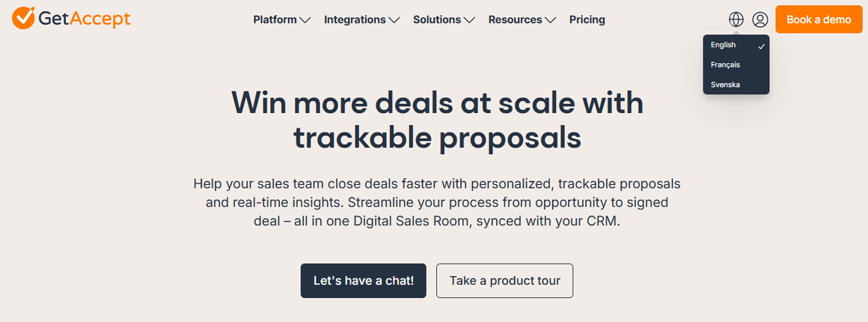Image resolution: width=868 pixels, height=322 pixels.
Task: Expand the Solutions chevron arrow
Action: tap(469, 20)
